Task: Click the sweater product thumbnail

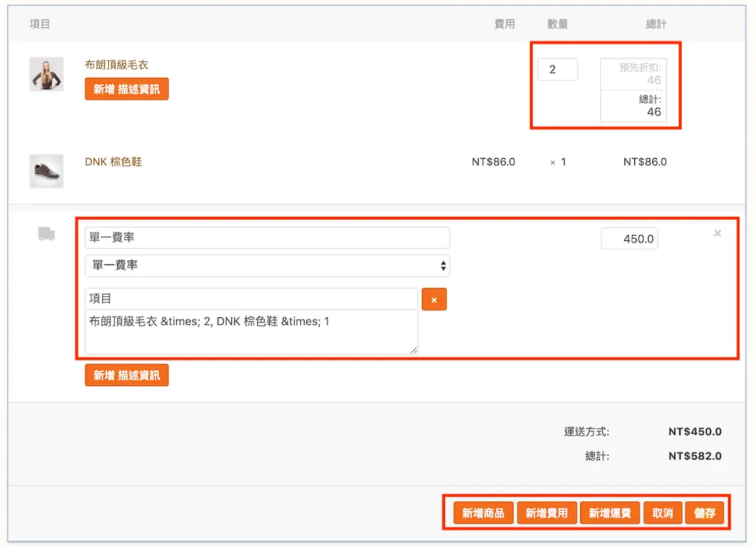Action: 46,74
